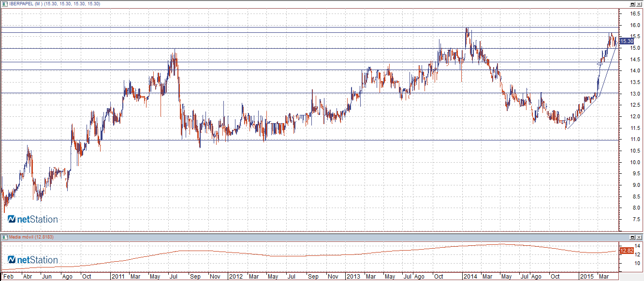Select the horizontal support line at 11.0
The width and height of the screenshot is (644, 281).
point(290,140)
